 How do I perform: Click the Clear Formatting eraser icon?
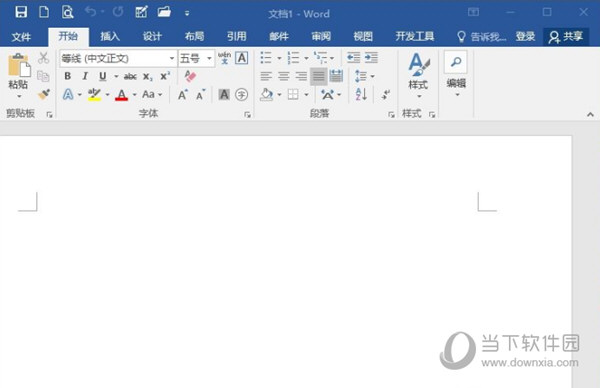click(190, 76)
